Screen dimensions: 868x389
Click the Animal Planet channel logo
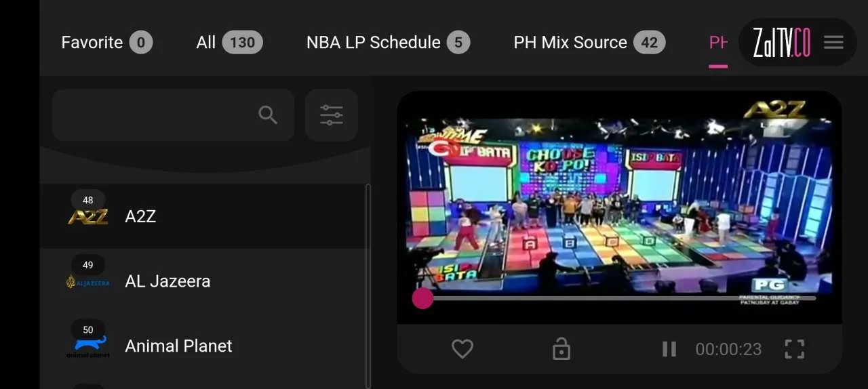pos(88,347)
